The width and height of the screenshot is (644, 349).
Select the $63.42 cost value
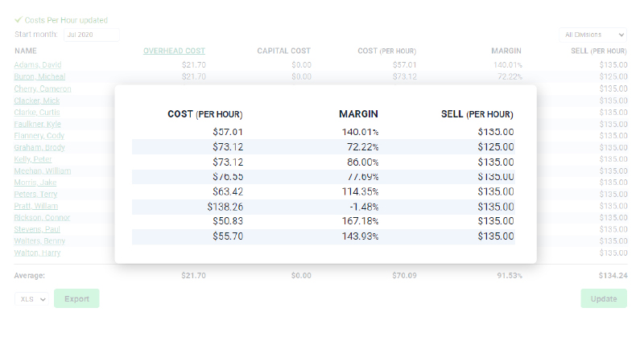point(228,191)
